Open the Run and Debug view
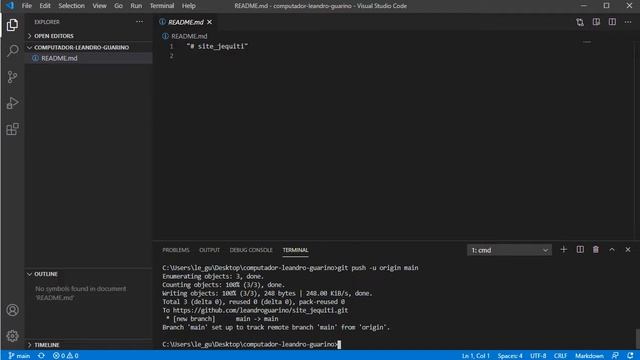 coord(12,103)
